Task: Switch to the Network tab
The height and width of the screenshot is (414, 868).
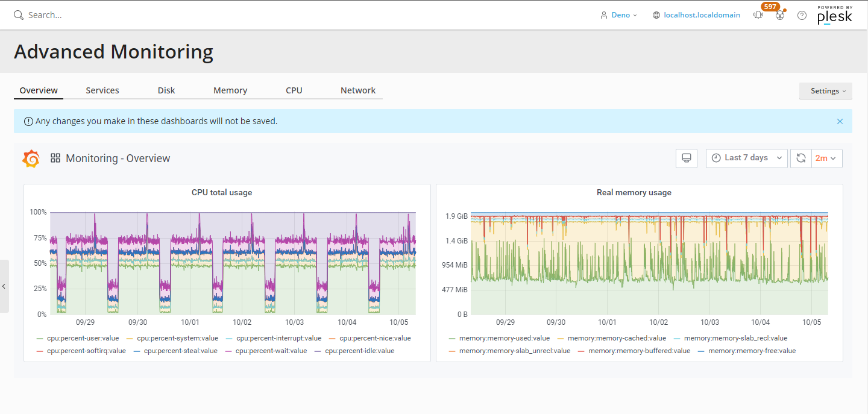Action: 358,90
